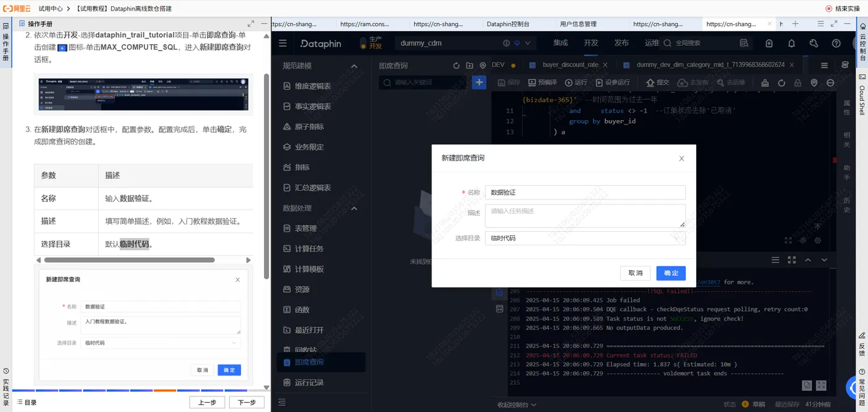
Task: Click 去发布 in editor toolbar
Action: [x=693, y=82]
